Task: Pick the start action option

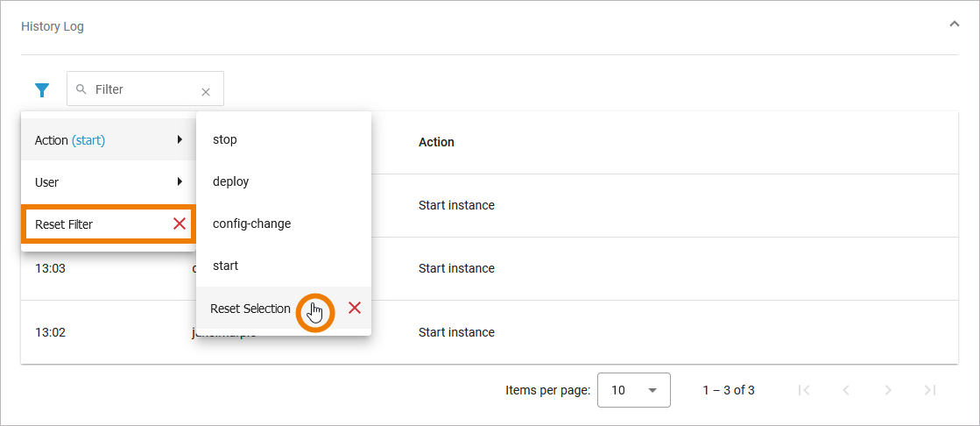Action: point(225,266)
